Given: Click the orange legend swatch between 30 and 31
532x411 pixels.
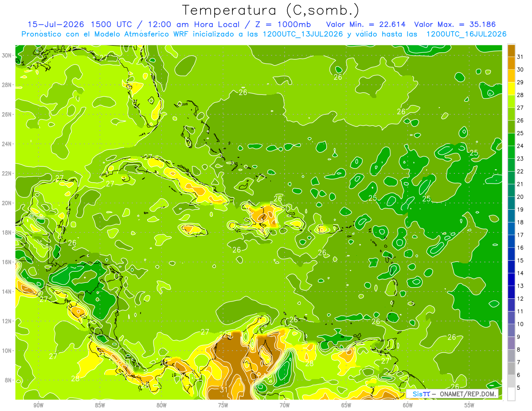Looking at the screenshot, I should (x=511, y=63).
